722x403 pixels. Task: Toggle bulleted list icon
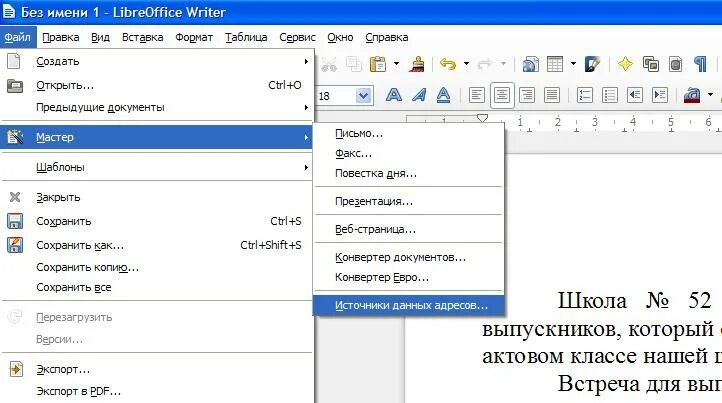click(x=610, y=95)
